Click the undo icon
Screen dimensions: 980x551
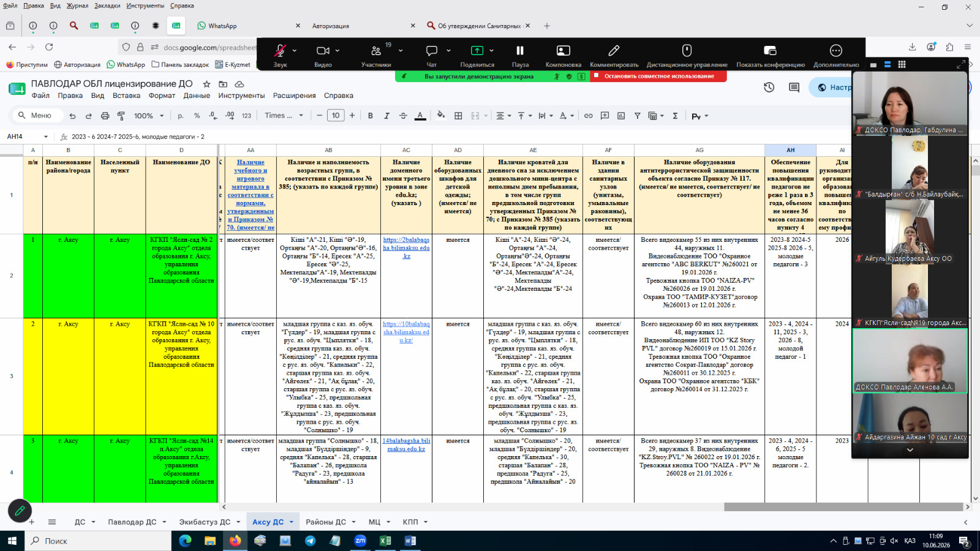point(72,116)
